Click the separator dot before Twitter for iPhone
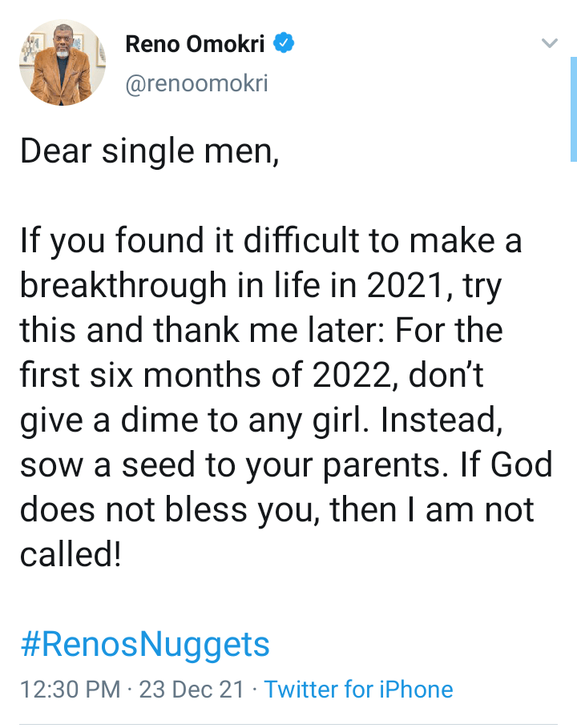577x728 pixels. coord(254,690)
